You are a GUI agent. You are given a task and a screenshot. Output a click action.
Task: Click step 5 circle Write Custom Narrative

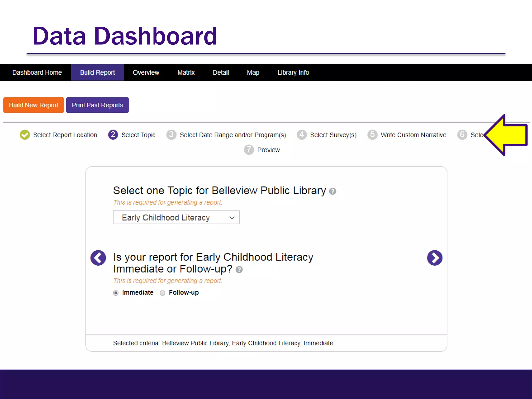[x=372, y=135]
